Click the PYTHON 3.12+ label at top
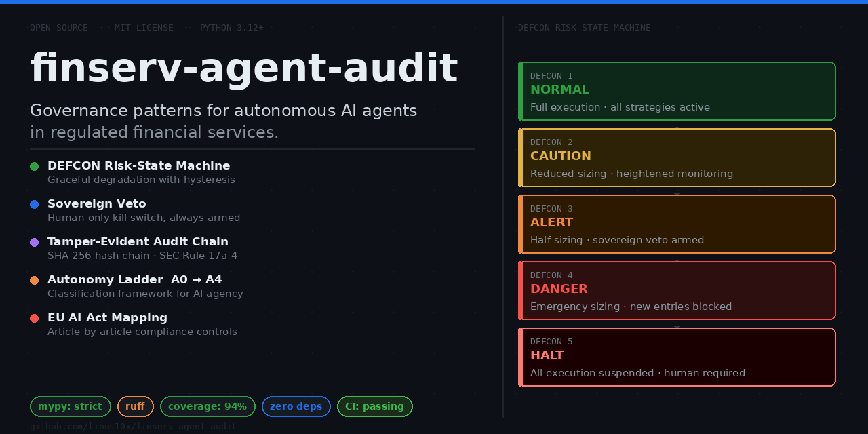The width and height of the screenshot is (868, 434). (232, 28)
